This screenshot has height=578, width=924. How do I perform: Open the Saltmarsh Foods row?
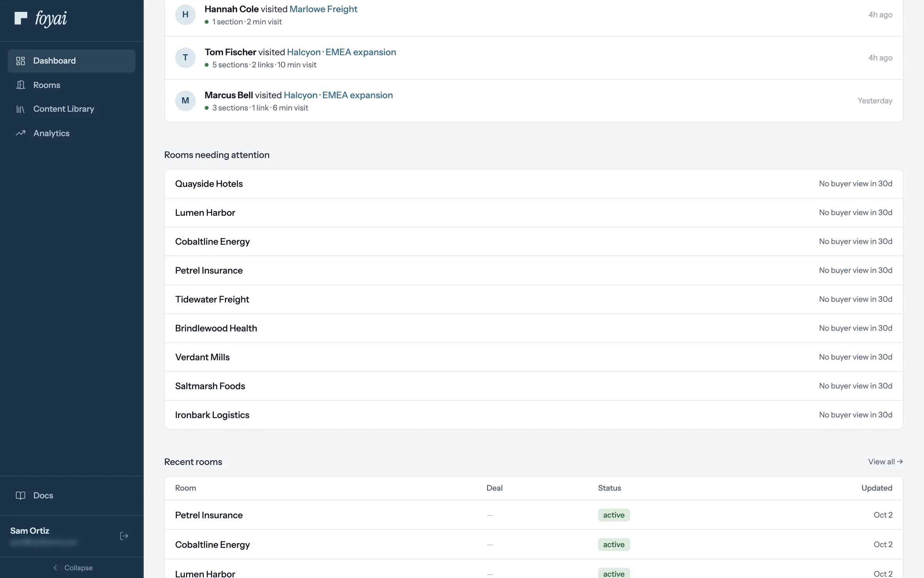coord(534,386)
